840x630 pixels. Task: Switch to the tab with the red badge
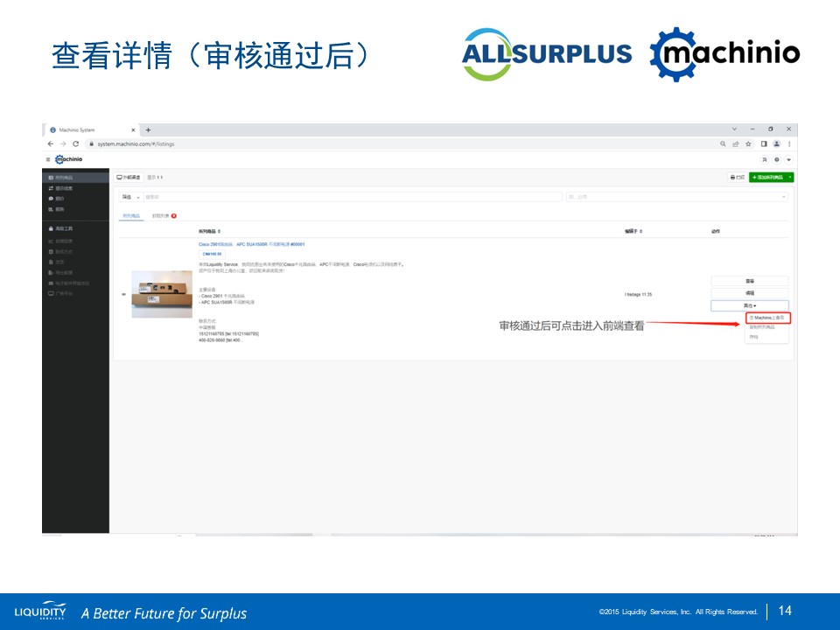point(164,216)
